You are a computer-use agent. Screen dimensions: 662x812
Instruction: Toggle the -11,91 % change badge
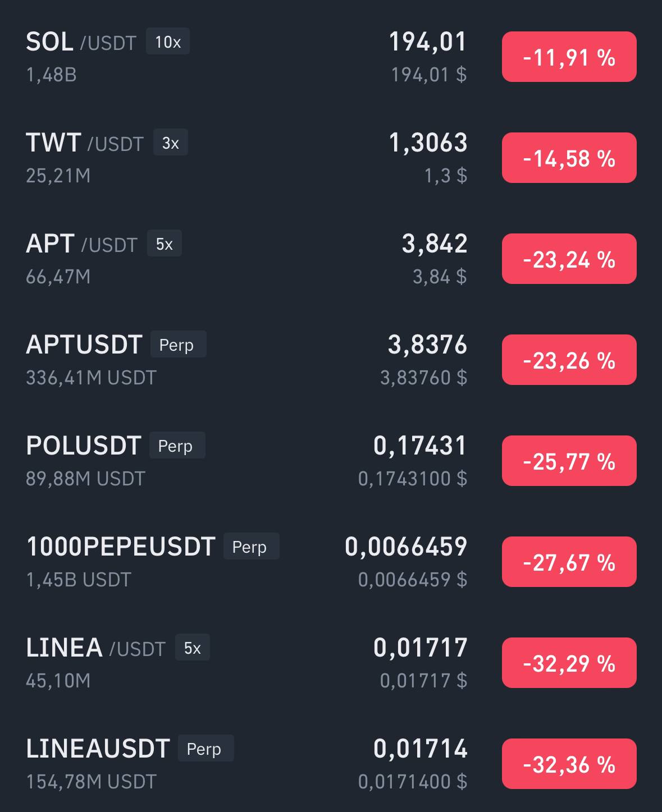pos(569,57)
